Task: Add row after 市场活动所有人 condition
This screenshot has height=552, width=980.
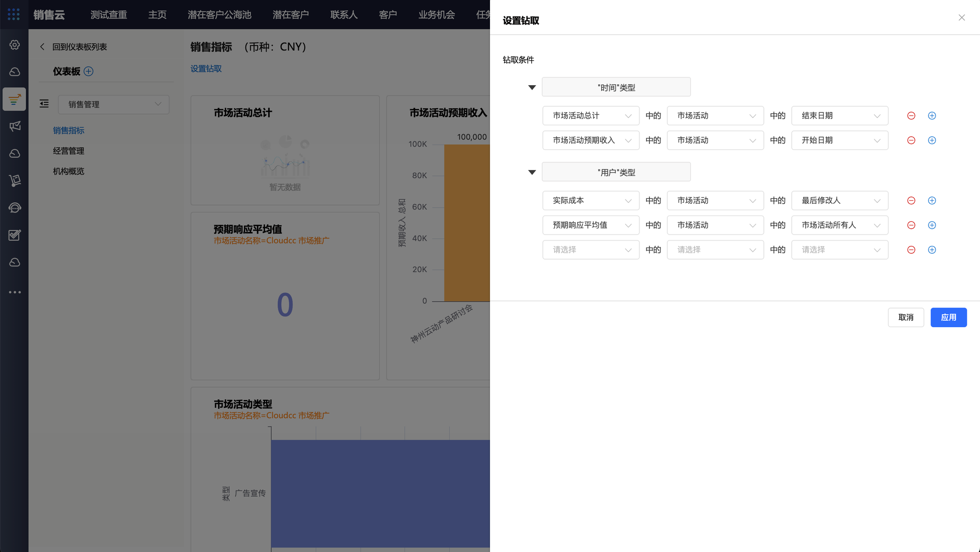Action: pyautogui.click(x=931, y=225)
